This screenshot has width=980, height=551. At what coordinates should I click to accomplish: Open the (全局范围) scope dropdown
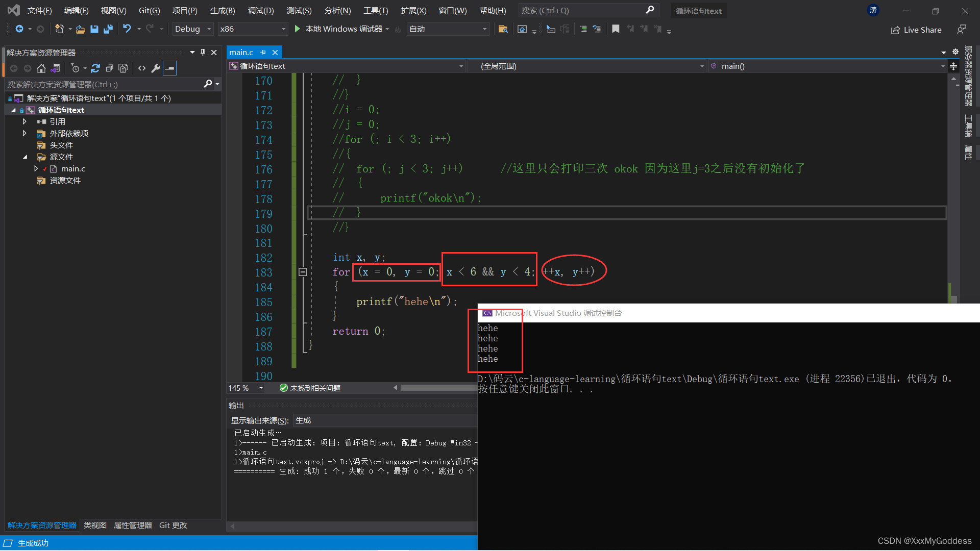(x=588, y=66)
